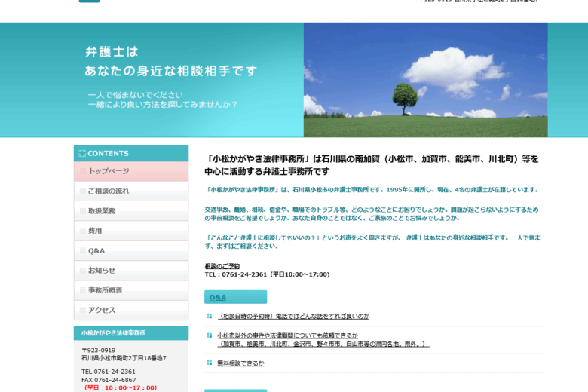Click the 小松かがやき法律事務所 sidebar info header

[114, 332]
